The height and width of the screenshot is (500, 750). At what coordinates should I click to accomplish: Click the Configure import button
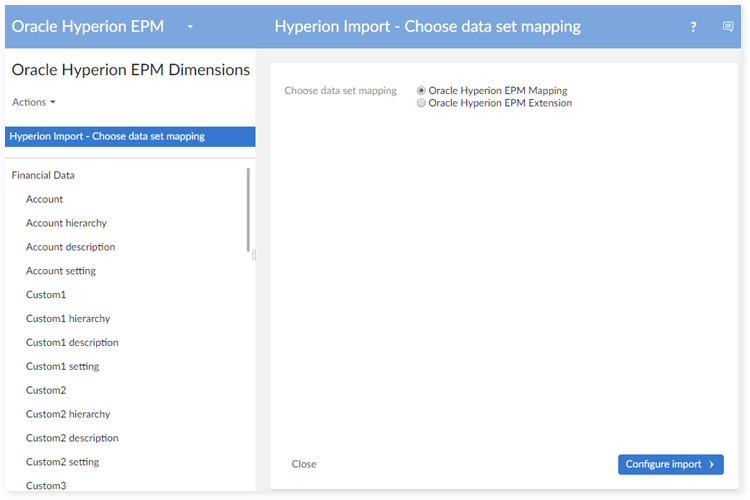670,464
